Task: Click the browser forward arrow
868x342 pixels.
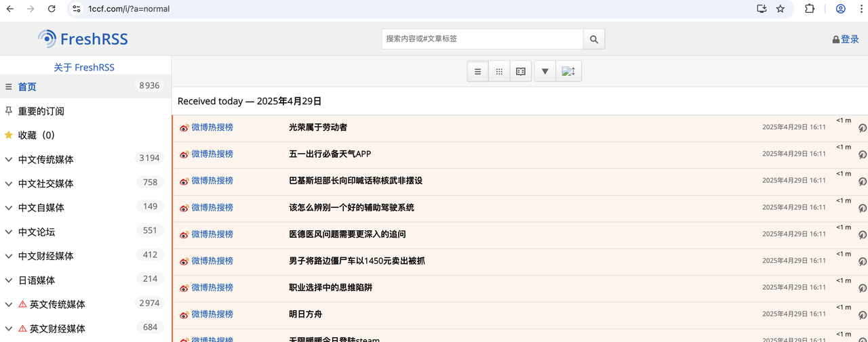Action: (x=31, y=9)
